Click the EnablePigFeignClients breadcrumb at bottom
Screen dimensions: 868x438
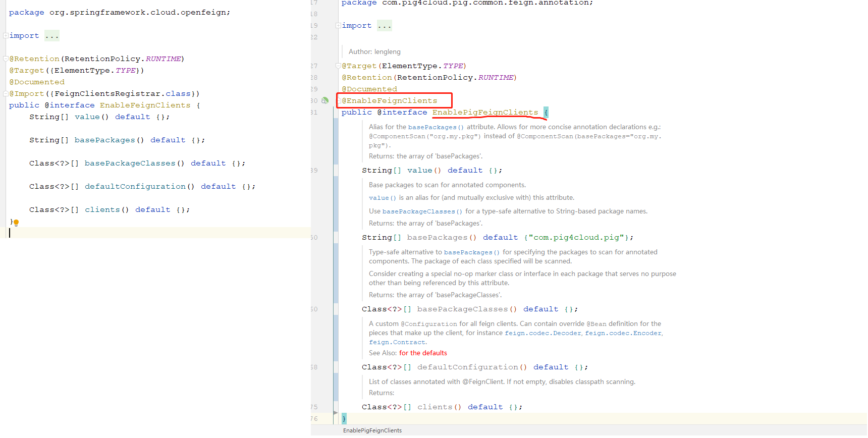click(x=372, y=430)
